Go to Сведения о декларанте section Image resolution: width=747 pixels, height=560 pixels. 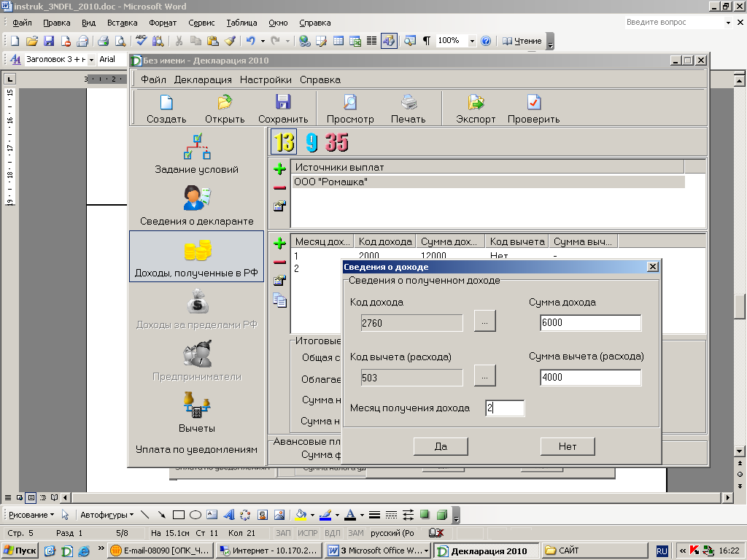coord(197,206)
